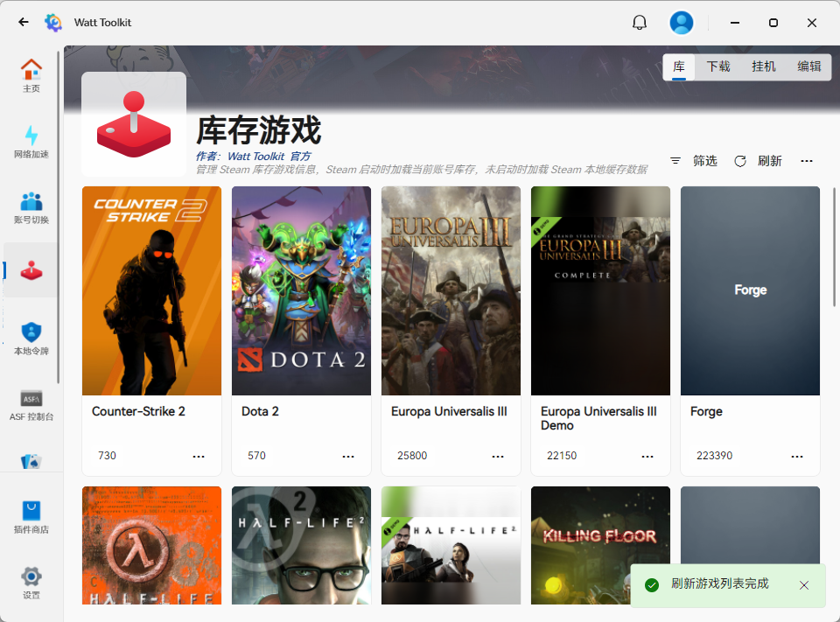Refresh the library with 刷新
The width and height of the screenshot is (840, 622).
[759, 161]
